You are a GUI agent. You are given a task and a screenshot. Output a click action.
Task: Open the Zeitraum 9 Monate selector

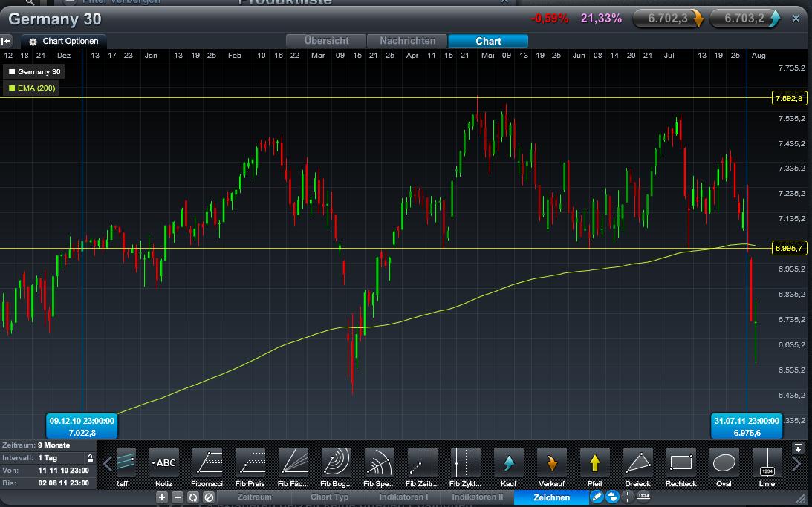coord(48,445)
